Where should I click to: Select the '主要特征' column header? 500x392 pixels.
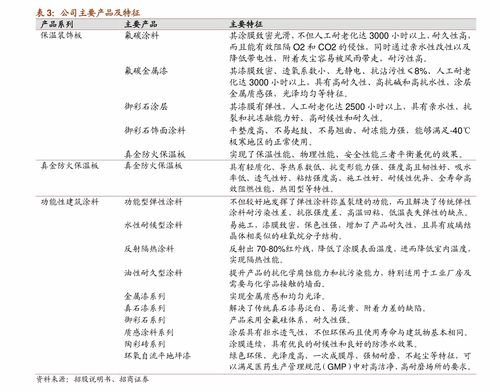(246, 24)
